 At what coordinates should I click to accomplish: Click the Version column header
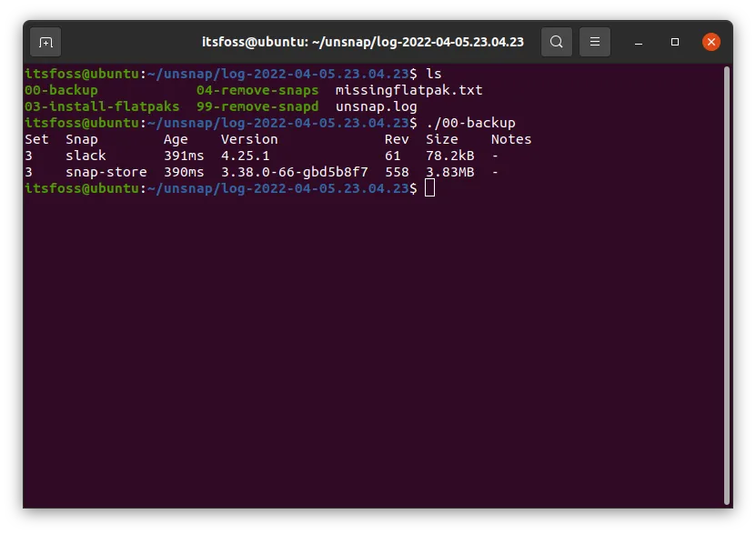248,139
